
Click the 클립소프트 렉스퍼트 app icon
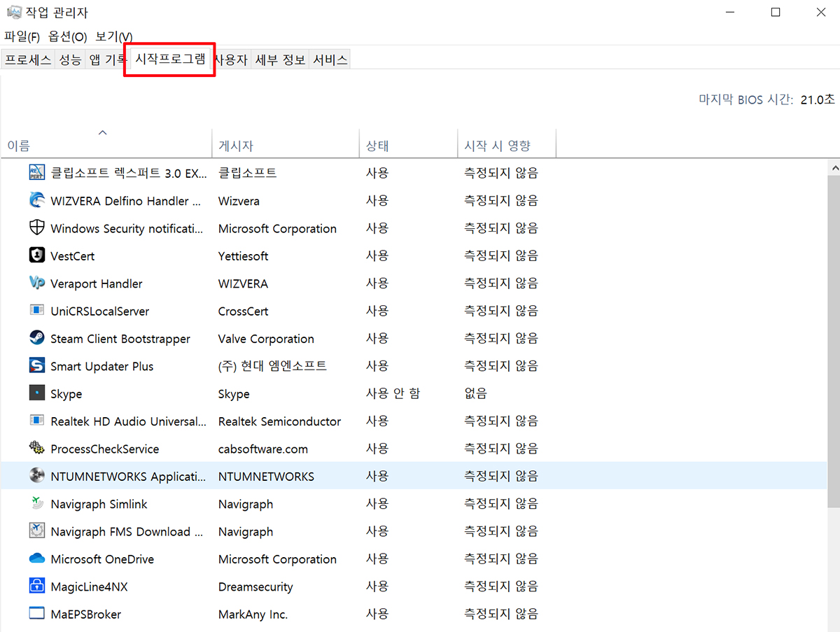(x=36, y=173)
